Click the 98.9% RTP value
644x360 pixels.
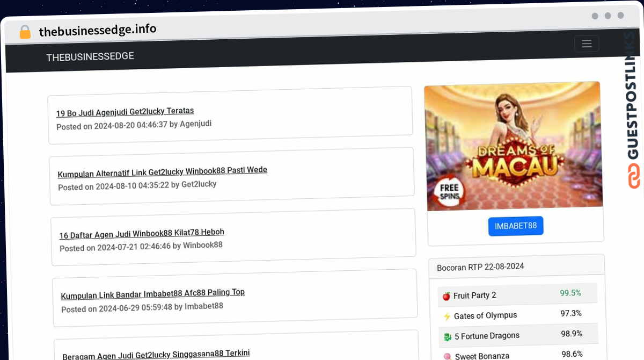pos(572,334)
